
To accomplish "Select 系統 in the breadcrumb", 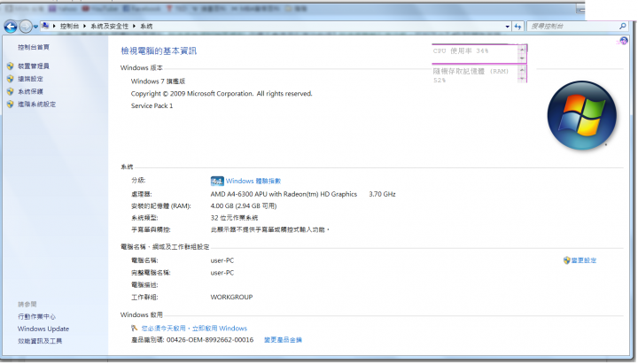I will [x=146, y=27].
